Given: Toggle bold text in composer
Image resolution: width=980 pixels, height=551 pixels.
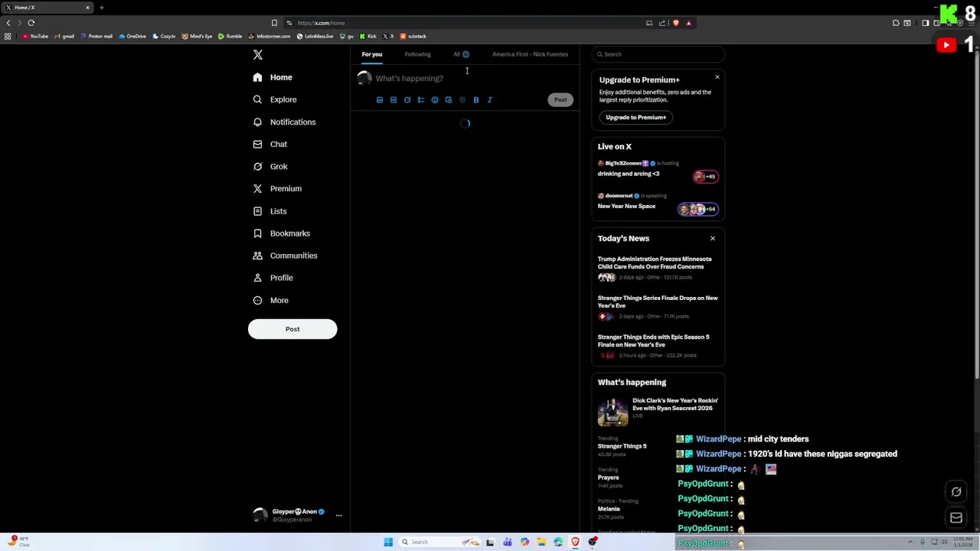Looking at the screenshot, I should coord(476,99).
